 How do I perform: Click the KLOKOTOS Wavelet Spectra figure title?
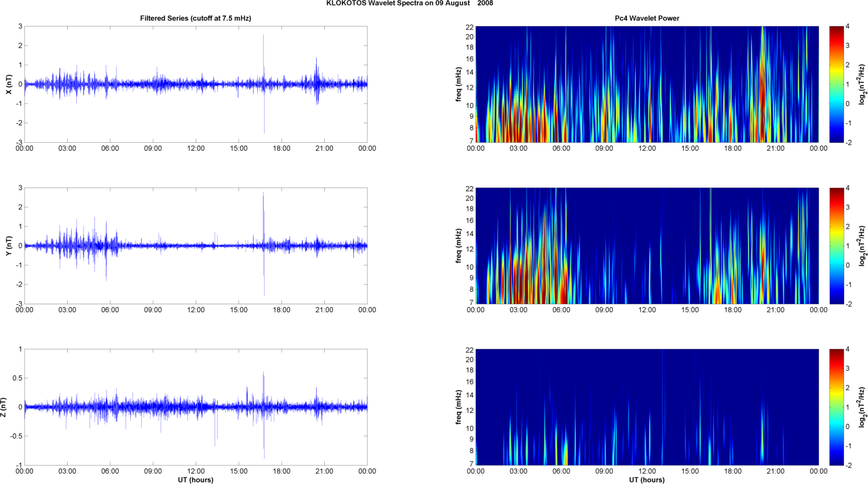(x=409, y=3)
